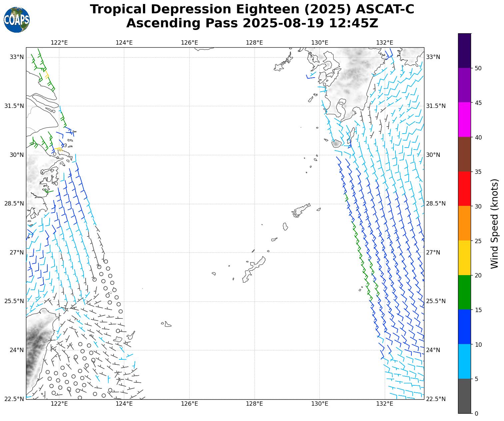The image size is (504, 421).
Task: Click the green 15-20 knot color band
Action: [464, 292]
